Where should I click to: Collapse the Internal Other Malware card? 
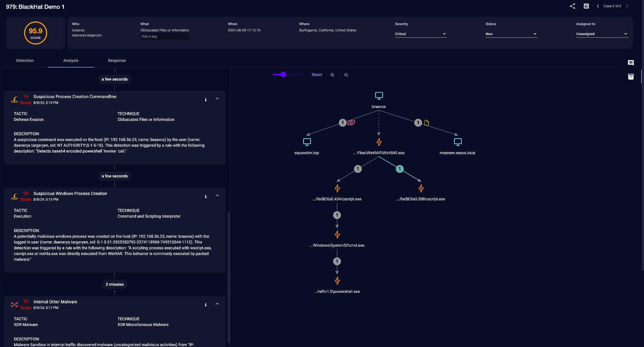(x=217, y=304)
